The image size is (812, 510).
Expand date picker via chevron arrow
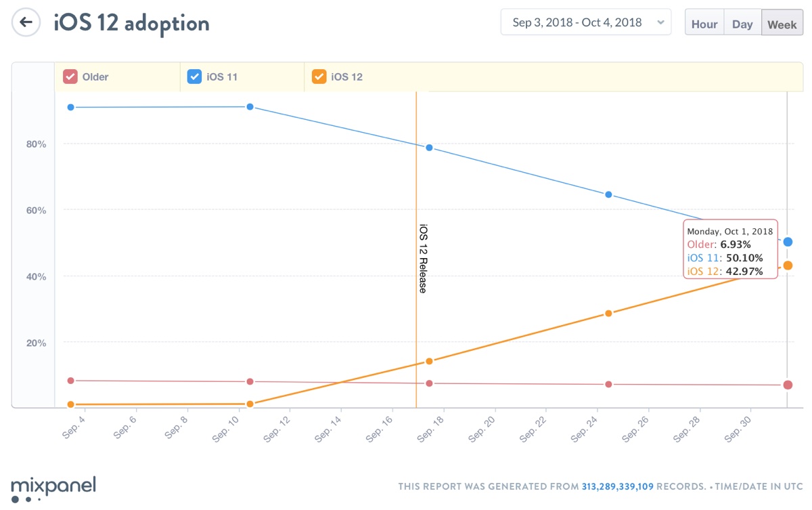pyautogui.click(x=660, y=23)
